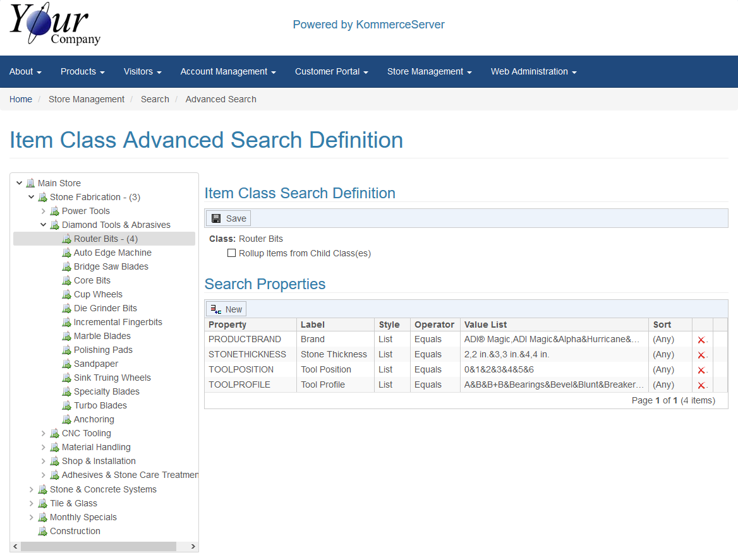This screenshot has width=738, height=560.
Task: Delete the STONETHICKNESS property via red X
Action: click(x=701, y=355)
